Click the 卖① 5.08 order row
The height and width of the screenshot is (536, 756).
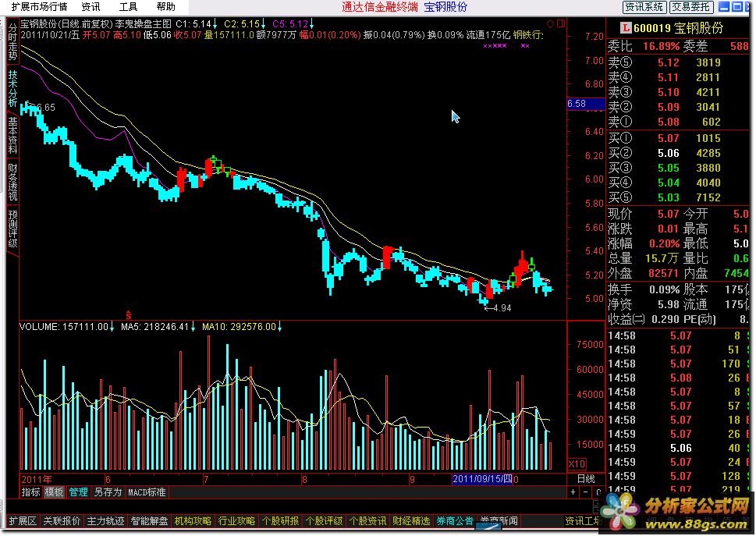pyautogui.click(x=677, y=122)
